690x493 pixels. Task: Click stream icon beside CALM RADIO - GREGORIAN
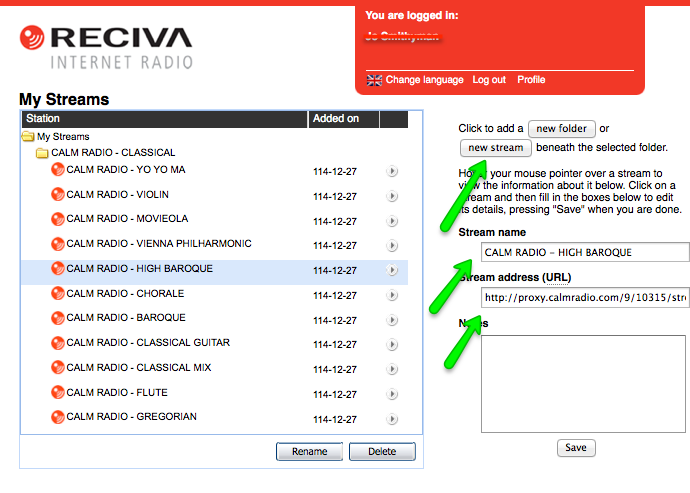point(58,417)
